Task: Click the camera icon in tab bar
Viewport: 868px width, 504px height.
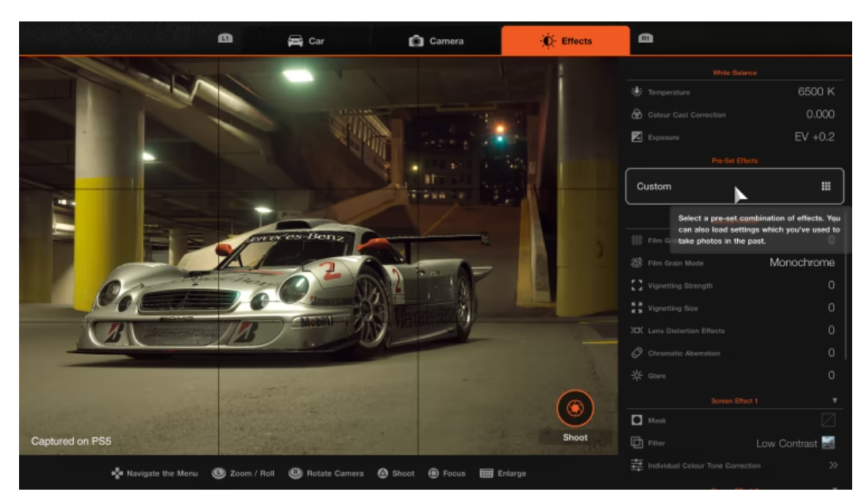Action: click(416, 41)
